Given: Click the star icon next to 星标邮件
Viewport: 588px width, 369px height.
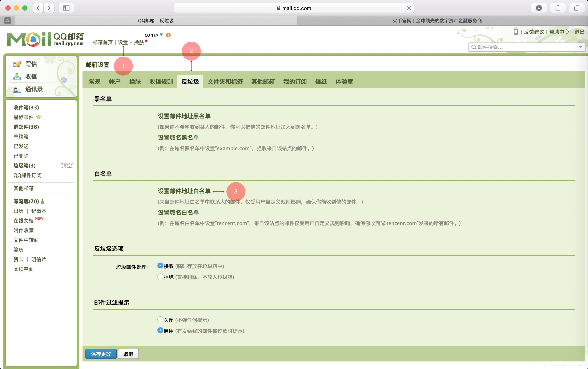Looking at the screenshot, I should coord(38,117).
